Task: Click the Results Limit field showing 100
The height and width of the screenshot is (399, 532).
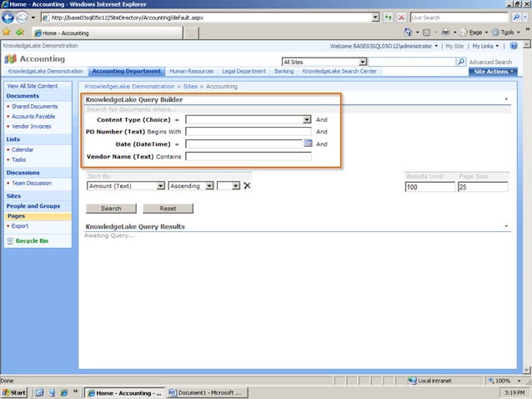Action: click(x=430, y=187)
